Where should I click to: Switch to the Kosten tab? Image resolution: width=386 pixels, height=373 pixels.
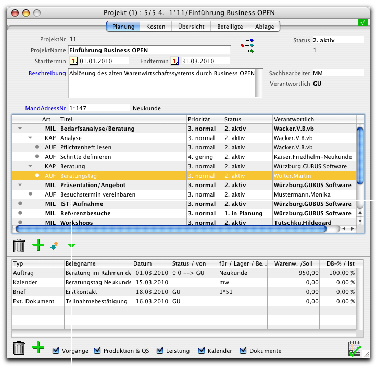tap(156, 26)
